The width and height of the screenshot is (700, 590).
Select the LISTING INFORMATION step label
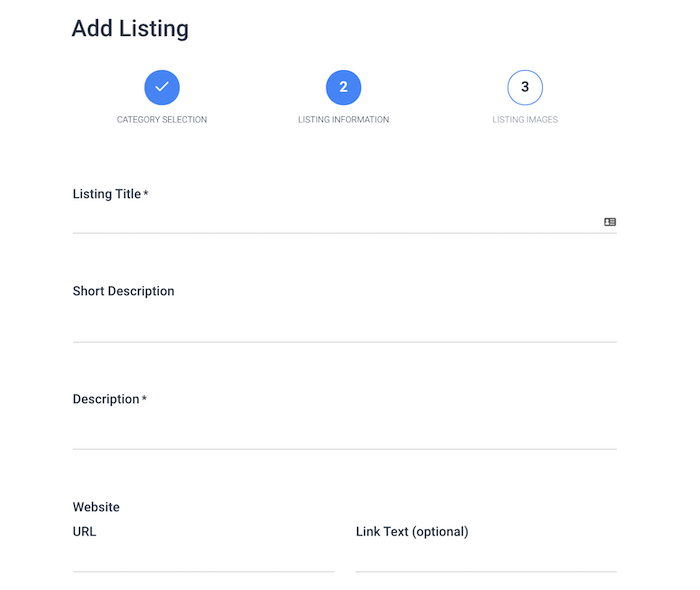[x=343, y=120]
